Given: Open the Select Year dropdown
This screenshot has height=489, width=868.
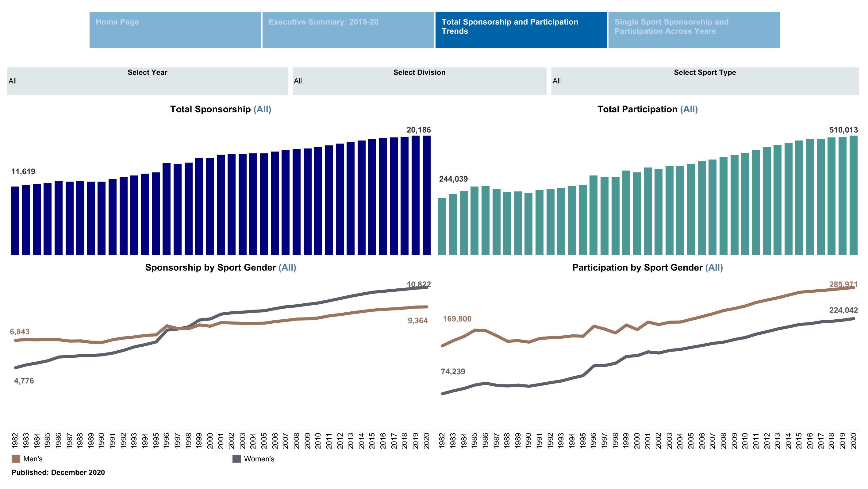Looking at the screenshot, I should (147, 81).
